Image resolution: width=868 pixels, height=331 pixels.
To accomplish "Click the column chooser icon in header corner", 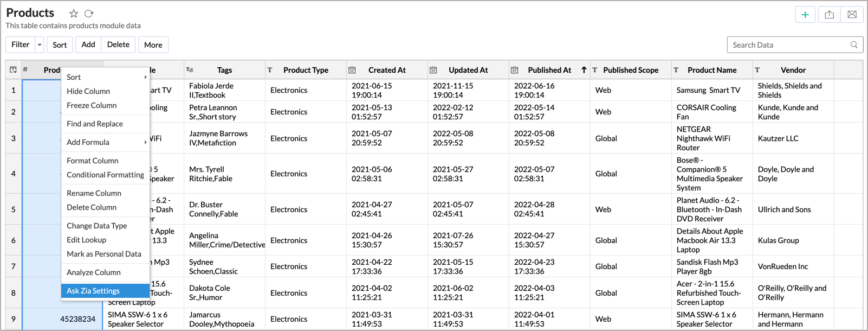I will point(14,70).
